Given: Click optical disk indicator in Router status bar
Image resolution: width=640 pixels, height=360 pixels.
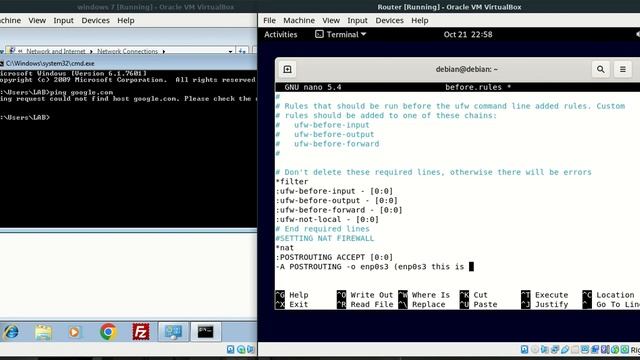Looking at the screenshot, I should pyautogui.click(x=535, y=349).
